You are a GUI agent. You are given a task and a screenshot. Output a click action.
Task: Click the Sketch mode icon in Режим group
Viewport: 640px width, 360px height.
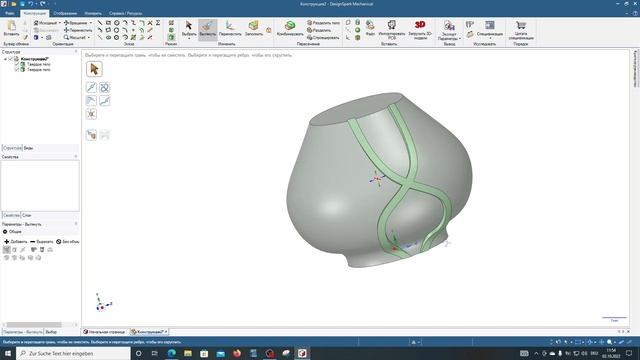click(x=171, y=23)
